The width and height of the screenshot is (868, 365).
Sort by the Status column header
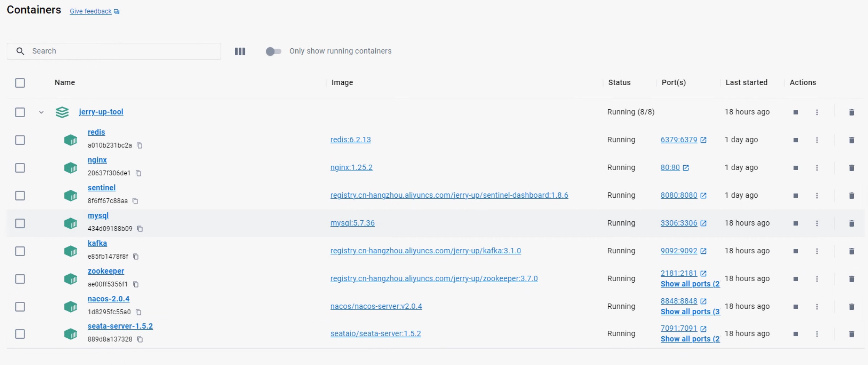click(619, 82)
